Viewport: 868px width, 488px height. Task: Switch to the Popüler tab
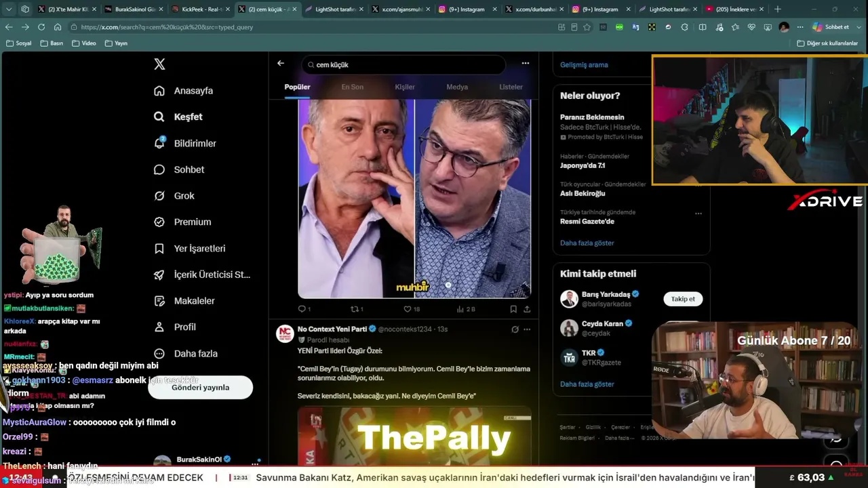[297, 87]
